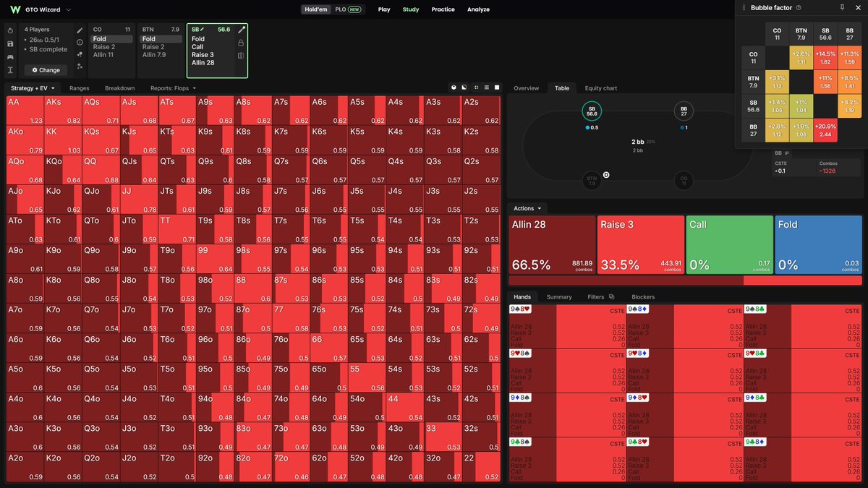Select the solid square matrix view icon
This screenshot has width=868, height=488.
(497, 87)
